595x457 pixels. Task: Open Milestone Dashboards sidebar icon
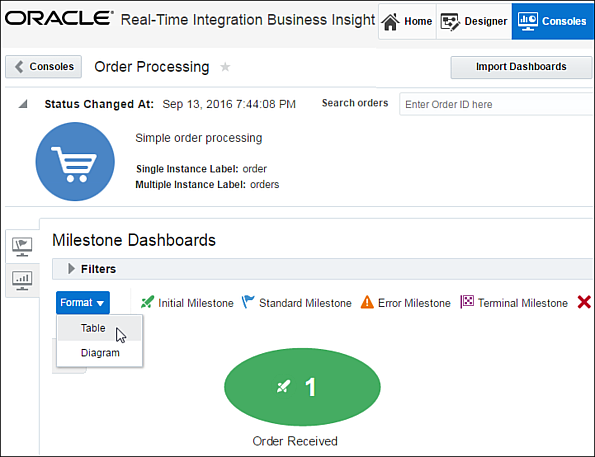(22, 247)
